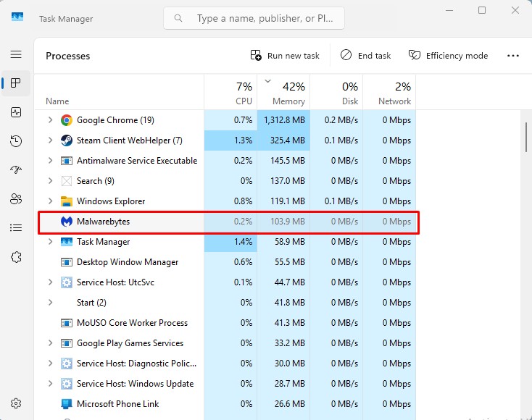Screen dimensions: 532x420
Task: Expand Steam Client WebHelper process group
Action: (50, 140)
